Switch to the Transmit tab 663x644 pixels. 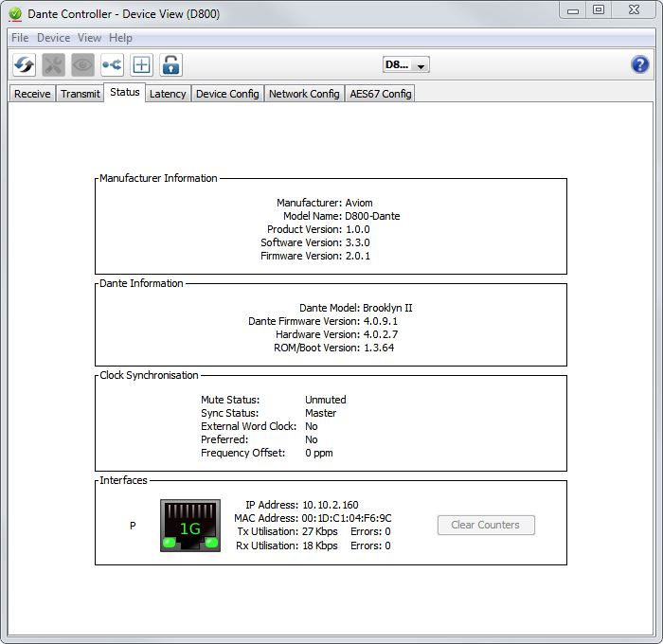coord(80,94)
